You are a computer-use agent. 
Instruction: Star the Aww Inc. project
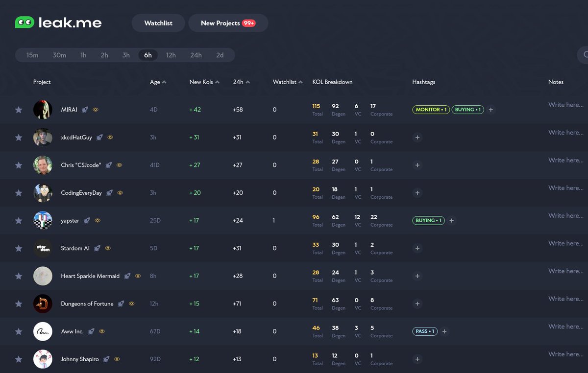pyautogui.click(x=19, y=331)
